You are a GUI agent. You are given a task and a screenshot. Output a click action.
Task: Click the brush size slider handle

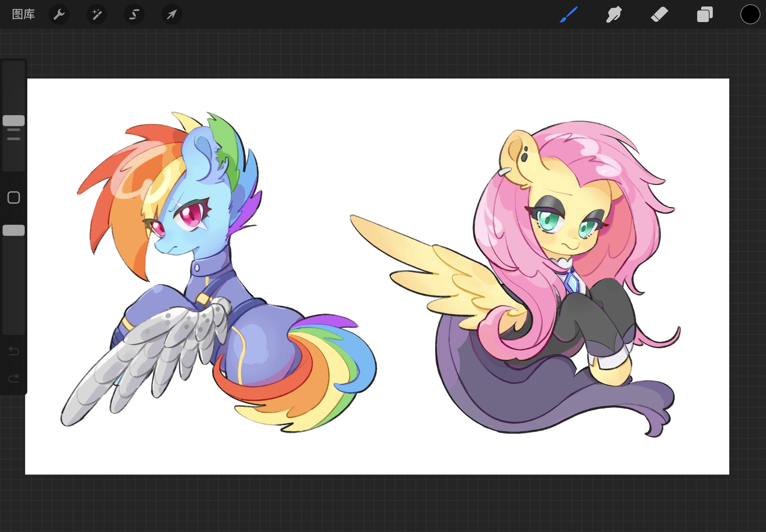(14, 120)
